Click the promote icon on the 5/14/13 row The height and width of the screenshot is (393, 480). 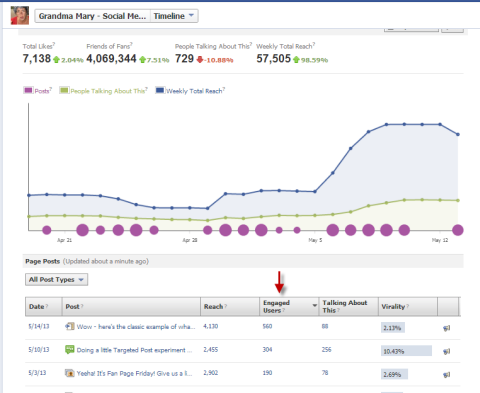(x=447, y=328)
